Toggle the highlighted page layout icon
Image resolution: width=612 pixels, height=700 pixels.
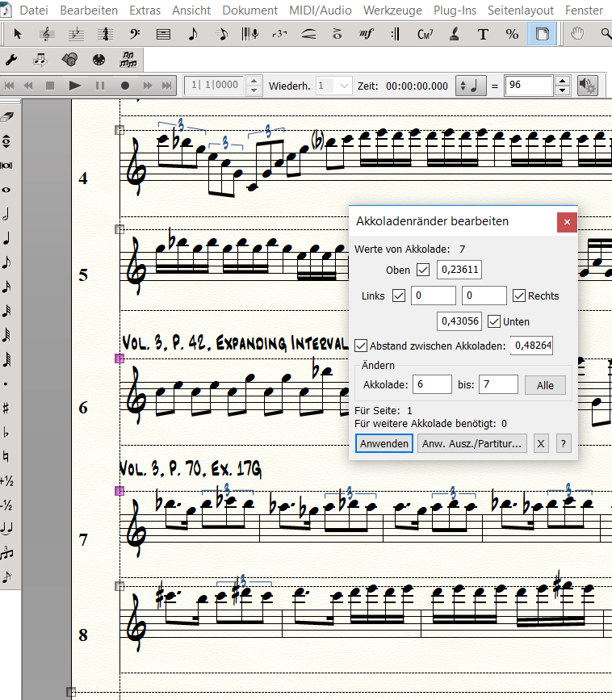tap(542, 34)
